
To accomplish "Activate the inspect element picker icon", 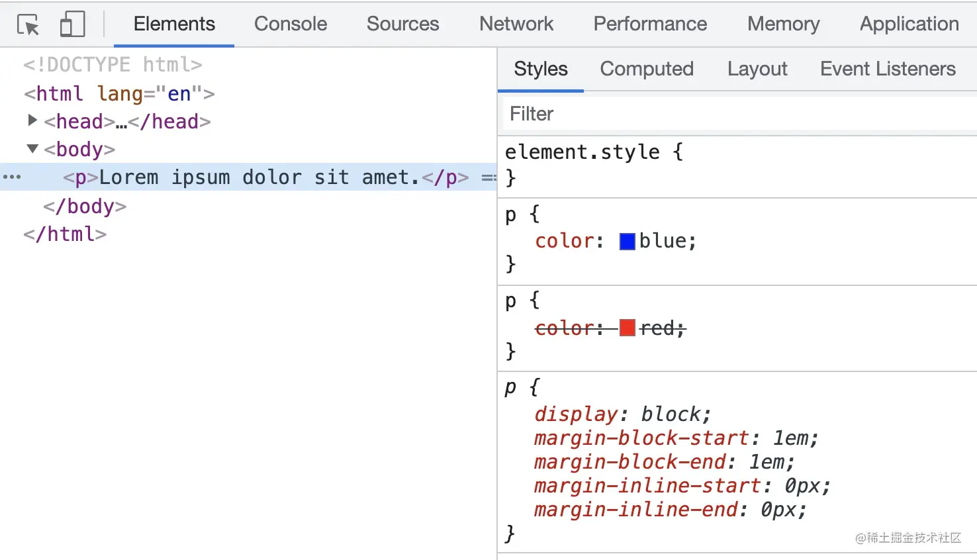I will [x=28, y=24].
